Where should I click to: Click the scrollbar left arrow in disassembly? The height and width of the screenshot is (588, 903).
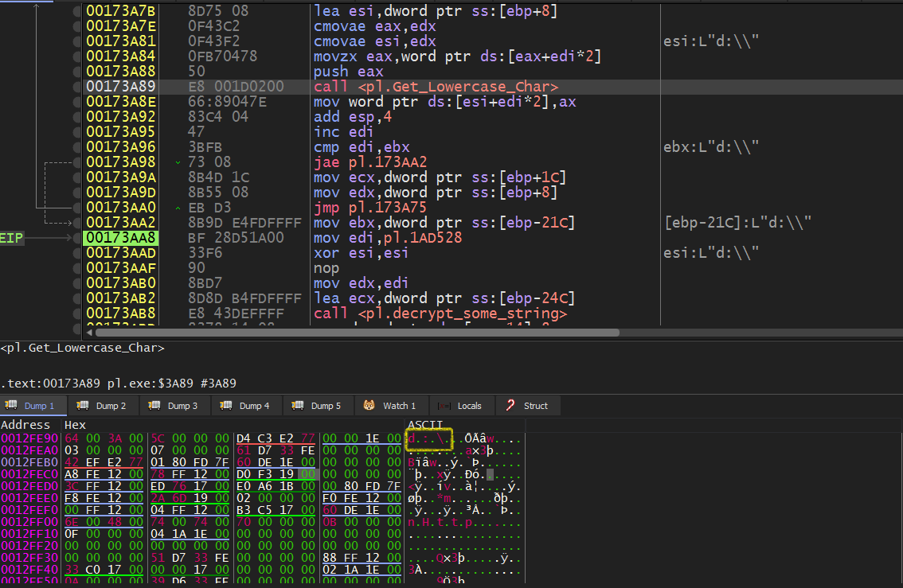(x=89, y=333)
